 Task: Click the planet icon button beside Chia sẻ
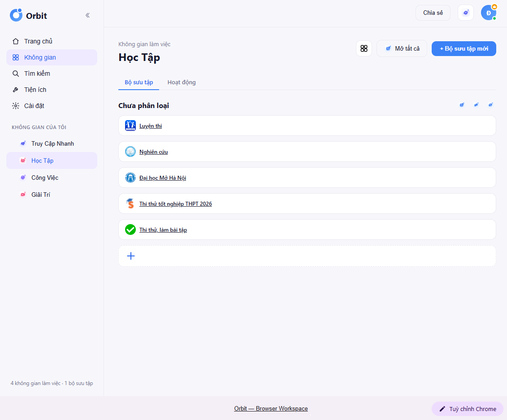point(466,13)
